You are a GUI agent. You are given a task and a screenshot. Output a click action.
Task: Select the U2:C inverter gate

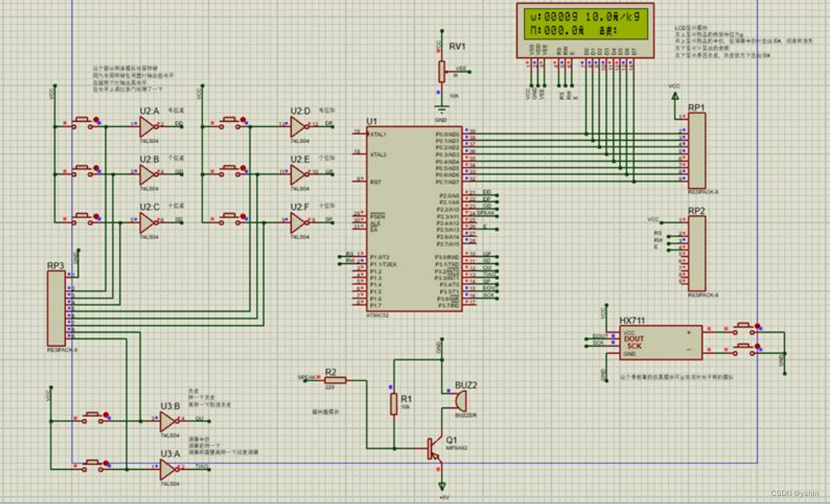pos(148,222)
